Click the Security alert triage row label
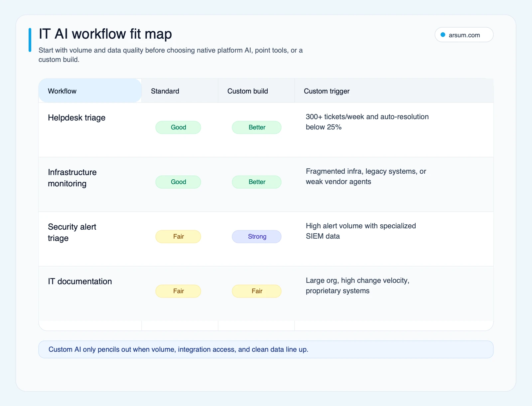The image size is (532, 406). click(x=72, y=233)
